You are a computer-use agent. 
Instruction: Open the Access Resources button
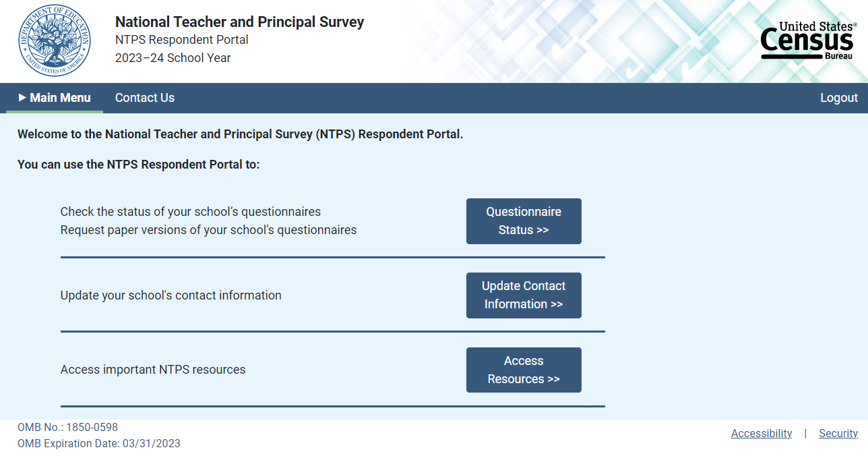[x=524, y=370]
